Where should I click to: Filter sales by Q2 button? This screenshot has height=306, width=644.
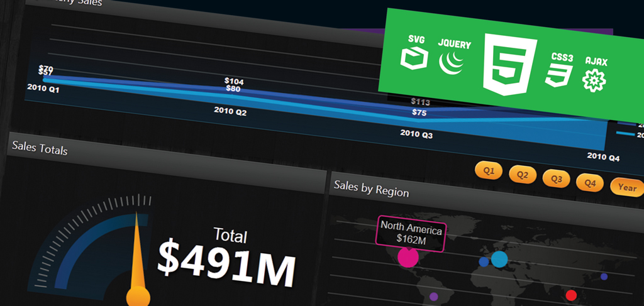coord(522,174)
